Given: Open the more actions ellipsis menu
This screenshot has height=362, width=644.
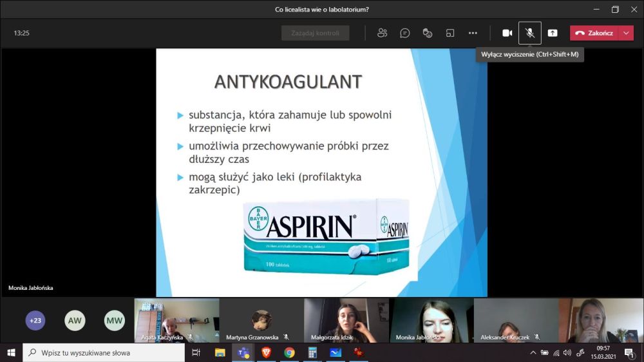Looking at the screenshot, I should [473, 33].
